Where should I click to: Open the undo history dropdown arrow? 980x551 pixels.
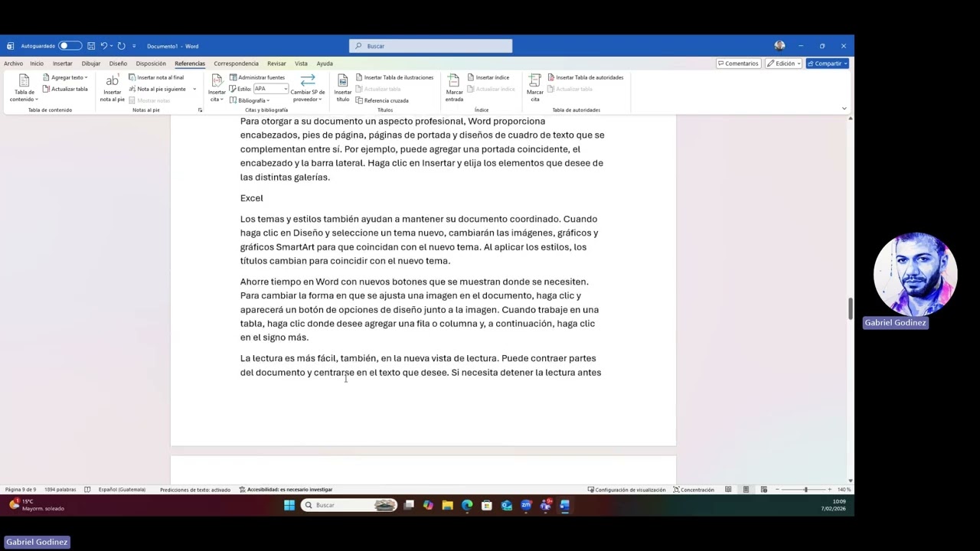pyautogui.click(x=112, y=46)
